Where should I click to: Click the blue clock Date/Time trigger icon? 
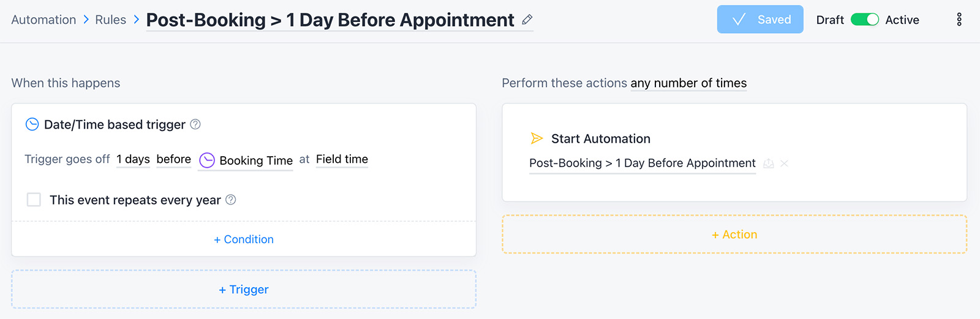pos(32,124)
